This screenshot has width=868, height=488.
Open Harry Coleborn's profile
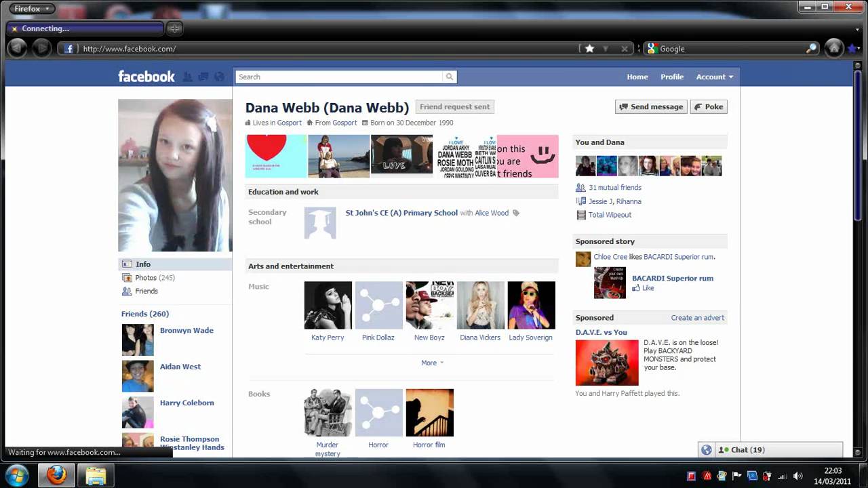pyautogui.click(x=187, y=403)
